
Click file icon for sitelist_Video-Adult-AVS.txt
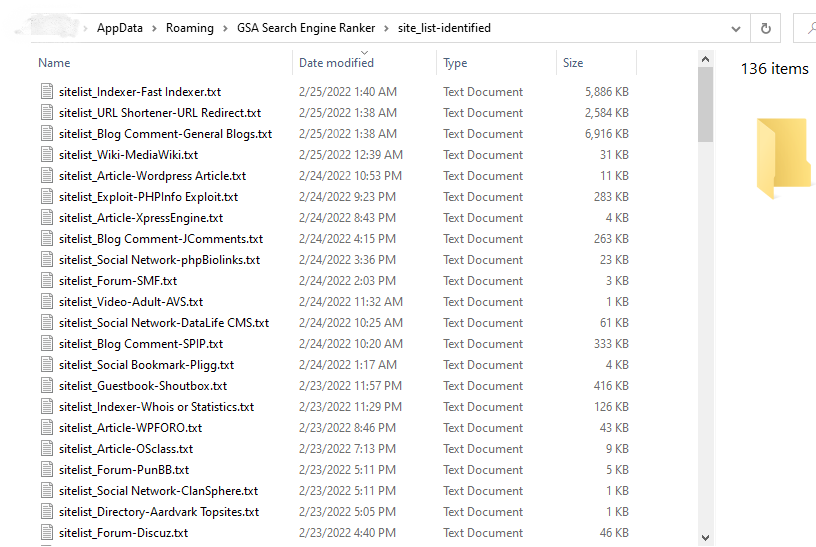47,301
